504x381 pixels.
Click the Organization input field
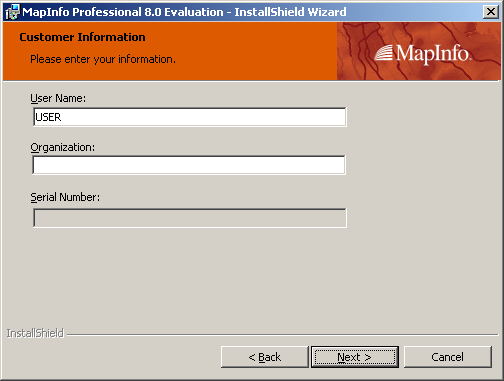(x=189, y=165)
